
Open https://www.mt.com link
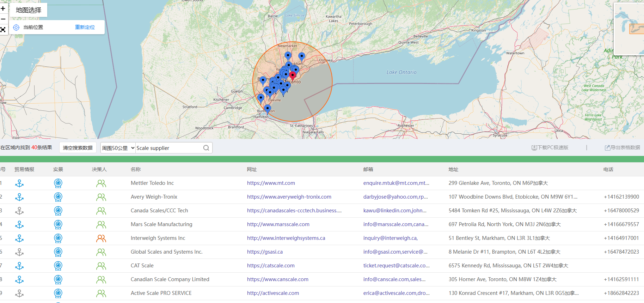pos(271,183)
